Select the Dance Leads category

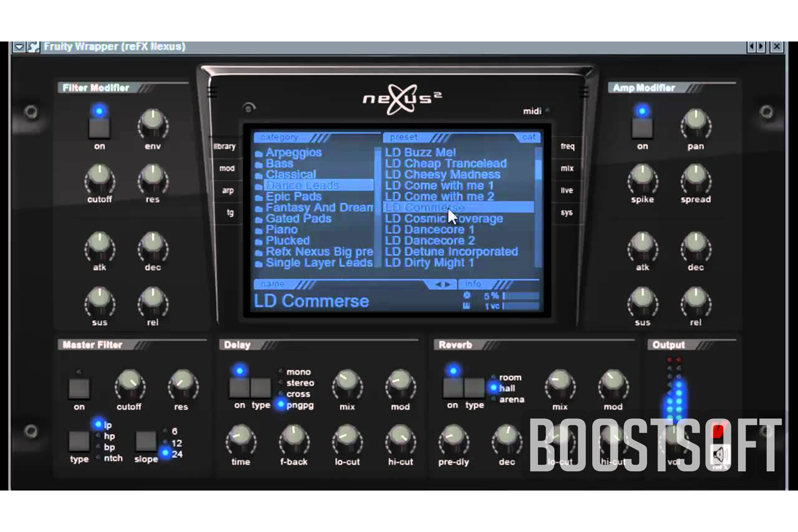tap(314, 185)
